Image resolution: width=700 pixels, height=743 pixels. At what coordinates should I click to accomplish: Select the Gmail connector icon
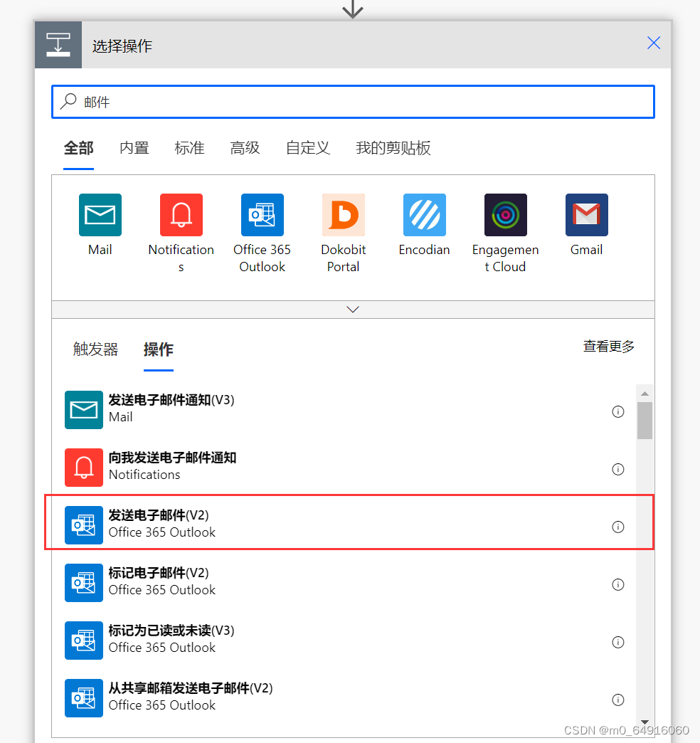coord(586,215)
